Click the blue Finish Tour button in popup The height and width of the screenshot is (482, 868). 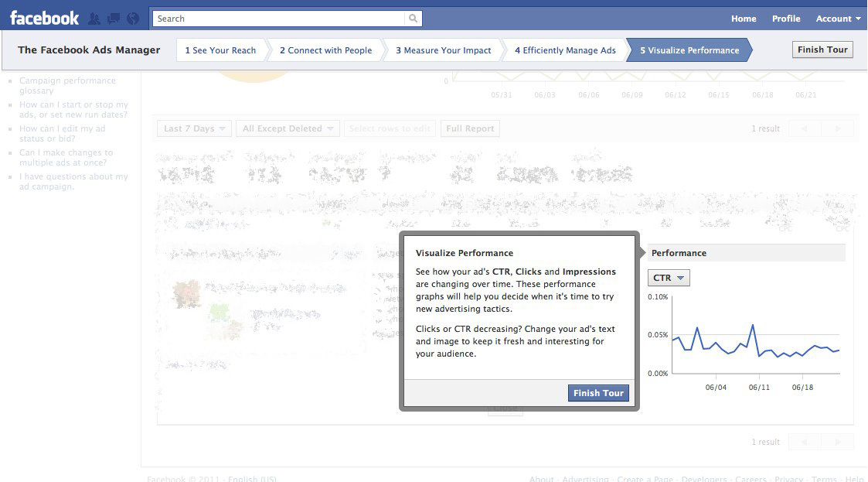pos(597,393)
